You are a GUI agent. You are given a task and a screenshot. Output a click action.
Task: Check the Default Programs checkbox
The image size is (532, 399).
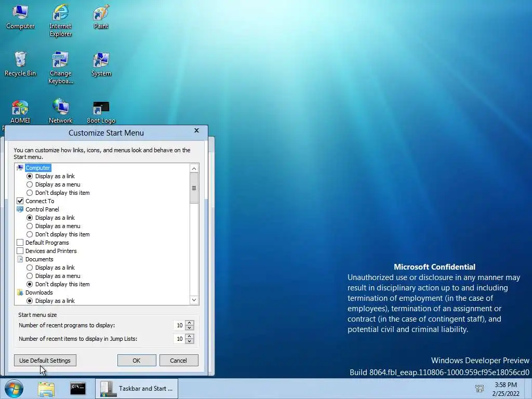click(x=20, y=243)
